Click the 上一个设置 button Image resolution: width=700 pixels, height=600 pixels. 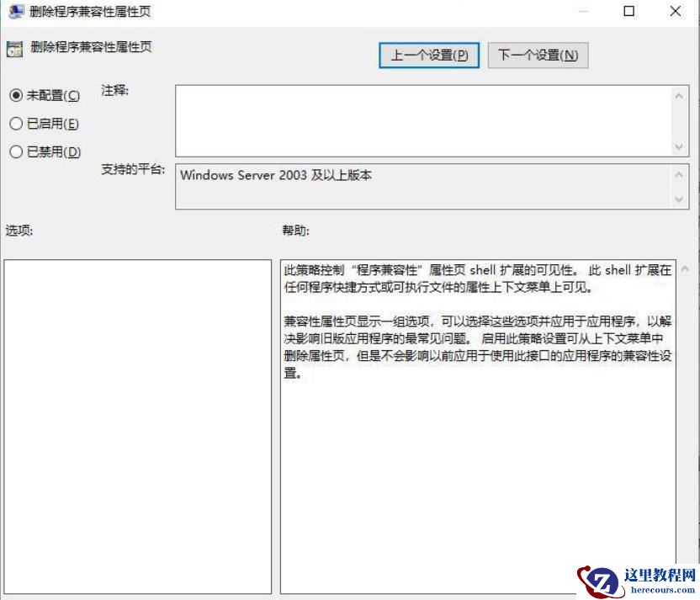click(x=428, y=54)
